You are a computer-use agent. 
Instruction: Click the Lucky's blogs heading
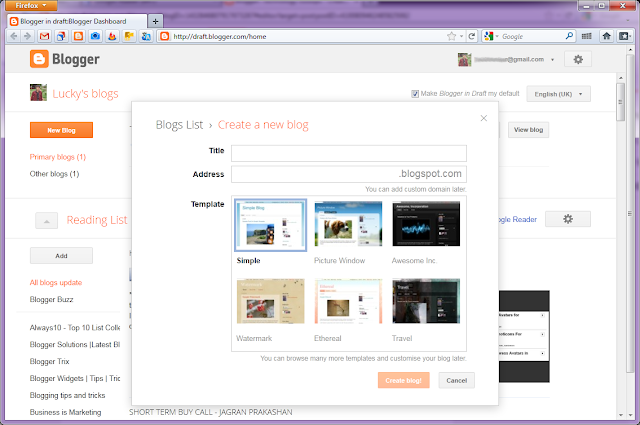pos(85,94)
